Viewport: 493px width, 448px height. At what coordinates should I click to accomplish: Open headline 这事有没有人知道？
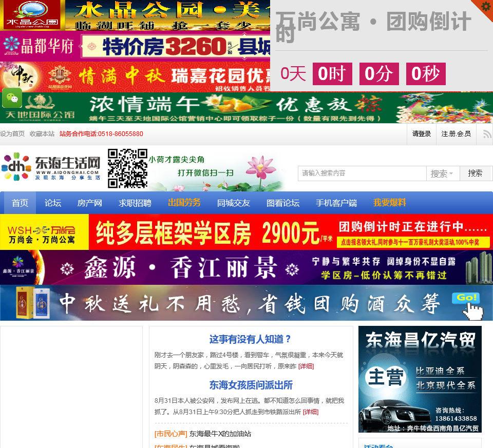point(251,339)
